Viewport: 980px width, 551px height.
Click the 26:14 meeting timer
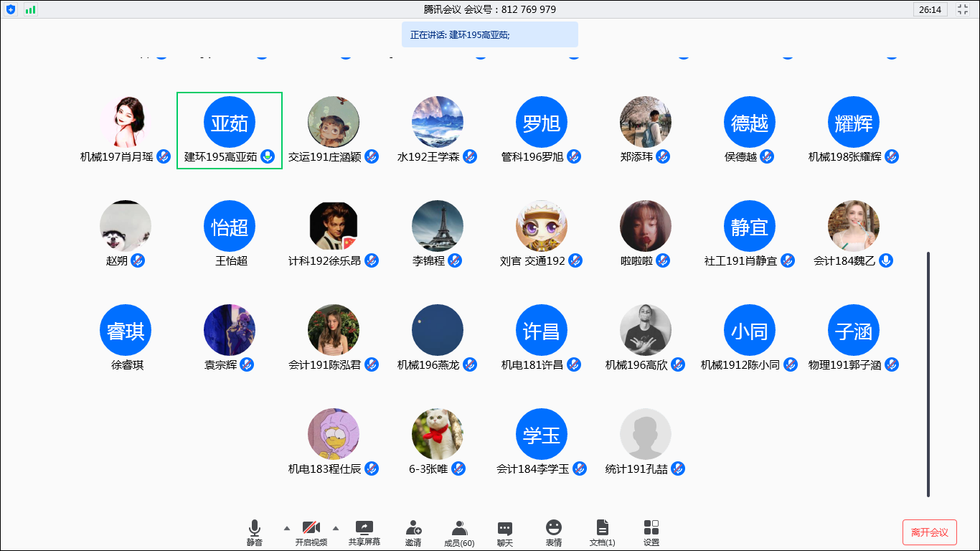point(930,9)
